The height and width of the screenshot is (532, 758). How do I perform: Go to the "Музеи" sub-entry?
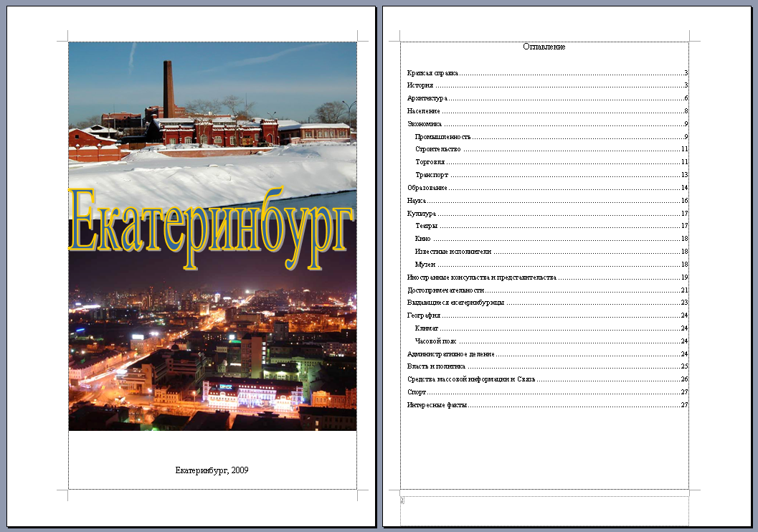point(551,265)
